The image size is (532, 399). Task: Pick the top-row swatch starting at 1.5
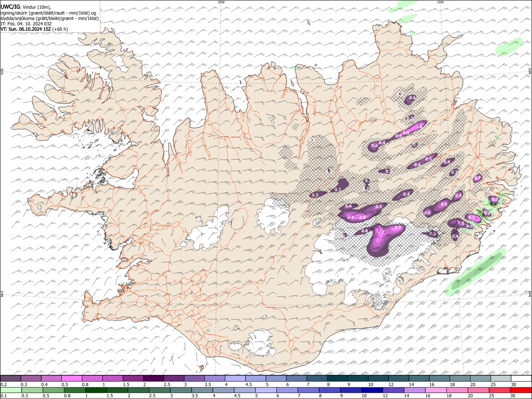click(133, 378)
